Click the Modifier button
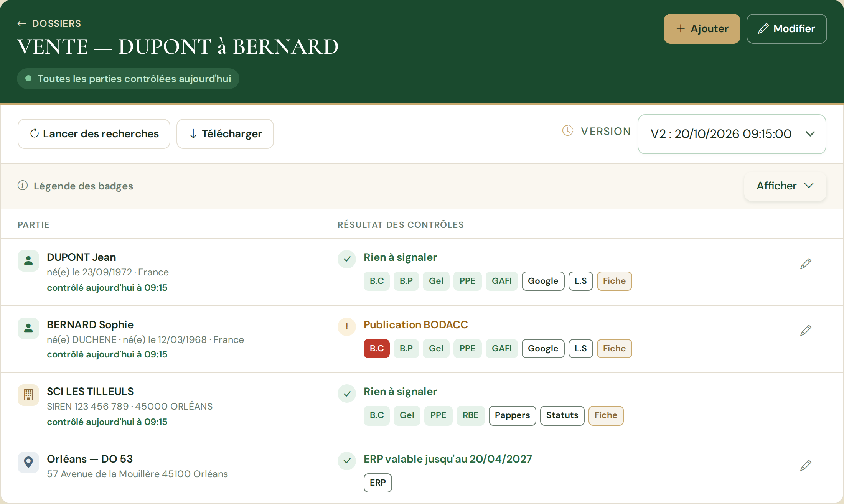844x504 pixels. pos(786,29)
